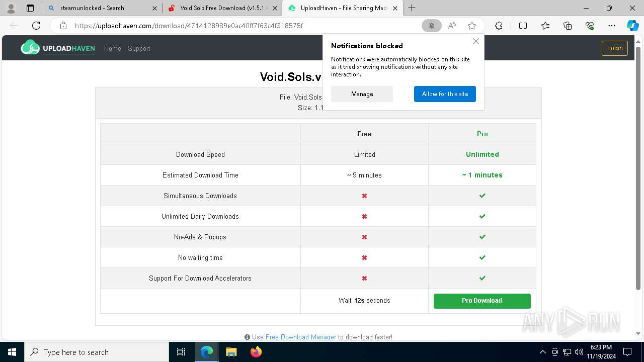This screenshot has height=362, width=644.
Task: Click the 'Wait 12s seconds' countdown text
Action: [x=364, y=301]
